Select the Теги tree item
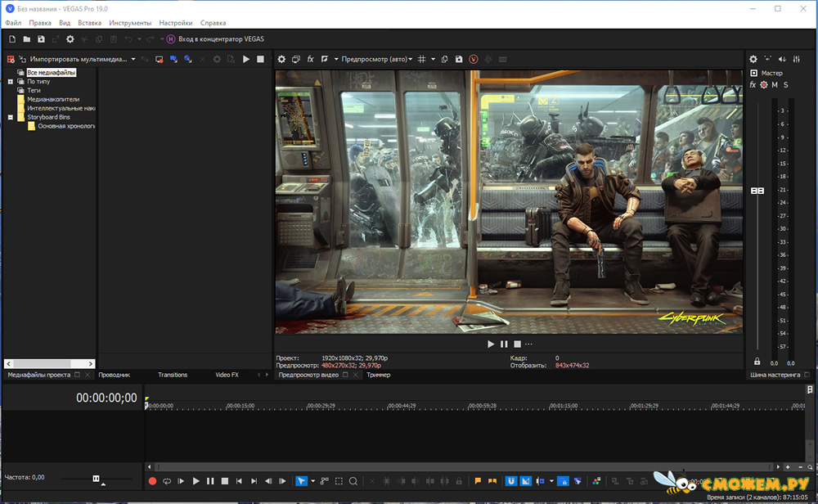 [34, 90]
